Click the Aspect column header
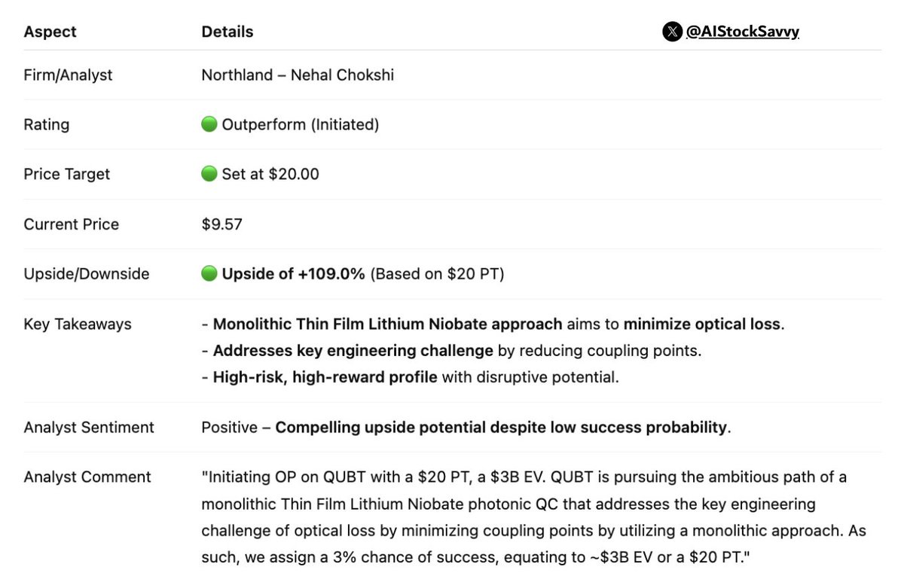 [50, 32]
